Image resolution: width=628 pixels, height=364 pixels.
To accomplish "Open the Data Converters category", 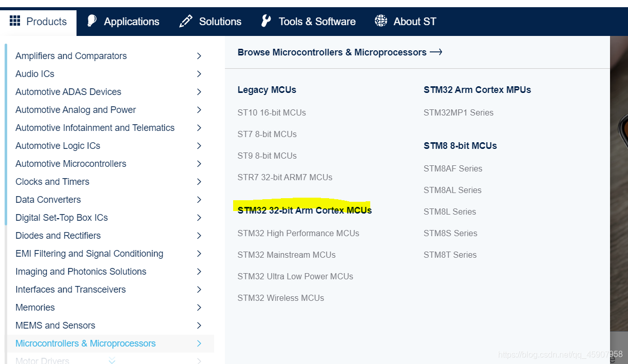I will point(48,200).
